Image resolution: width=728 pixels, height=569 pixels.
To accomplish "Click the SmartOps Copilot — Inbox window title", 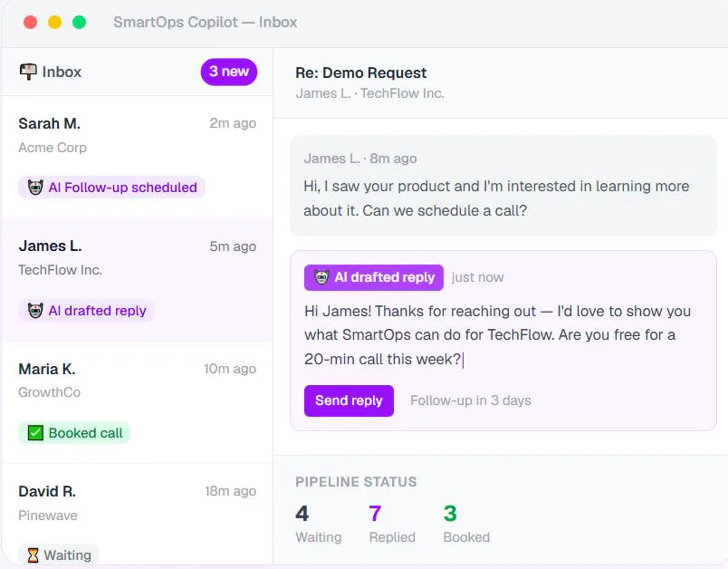I will click(x=206, y=23).
